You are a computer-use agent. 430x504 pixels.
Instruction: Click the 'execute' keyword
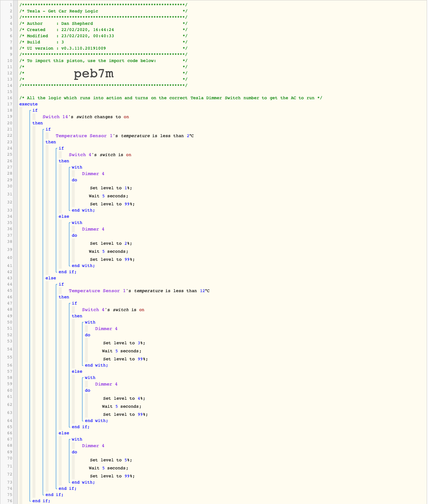28,104
